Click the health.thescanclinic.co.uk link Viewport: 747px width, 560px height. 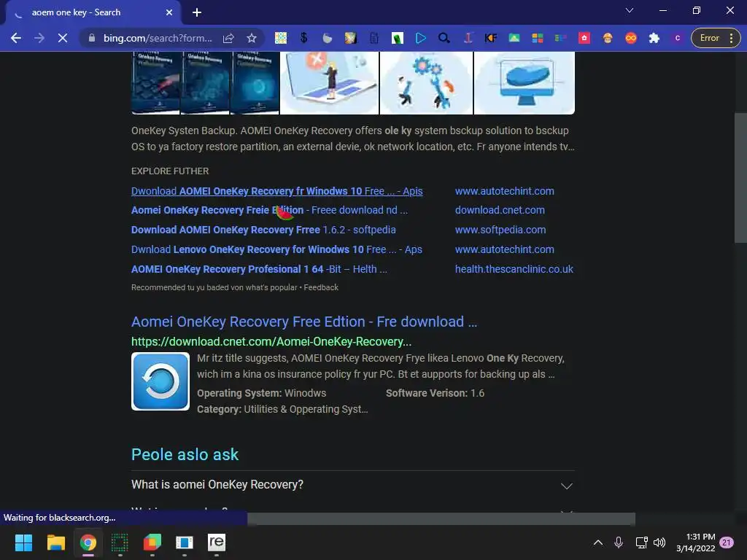(514, 269)
